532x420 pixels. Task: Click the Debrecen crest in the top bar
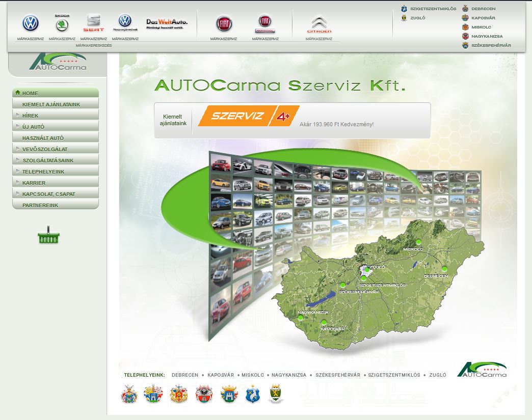pos(465,9)
